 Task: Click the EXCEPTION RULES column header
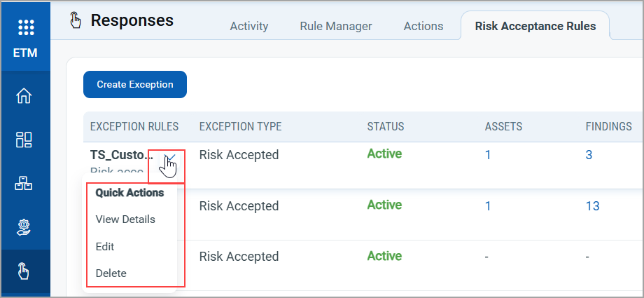tap(134, 127)
